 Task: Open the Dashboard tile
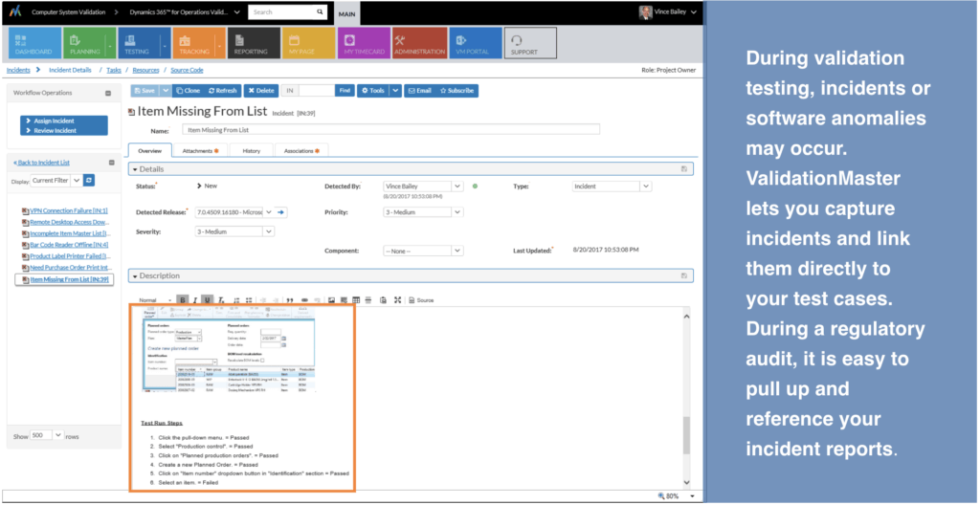click(x=34, y=43)
